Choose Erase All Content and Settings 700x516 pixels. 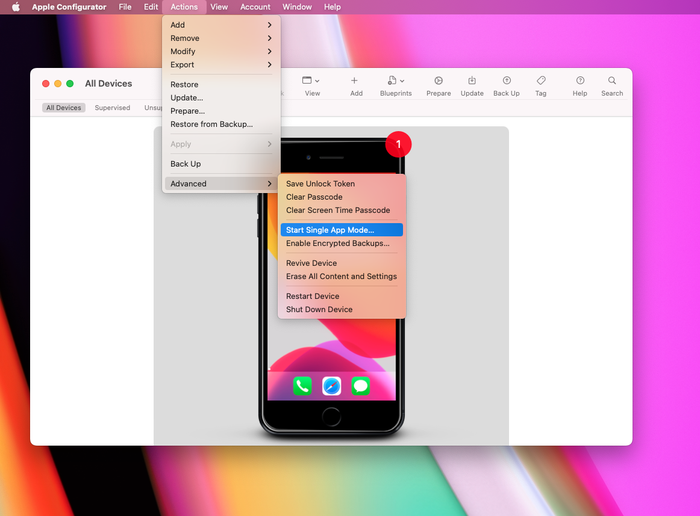(342, 276)
